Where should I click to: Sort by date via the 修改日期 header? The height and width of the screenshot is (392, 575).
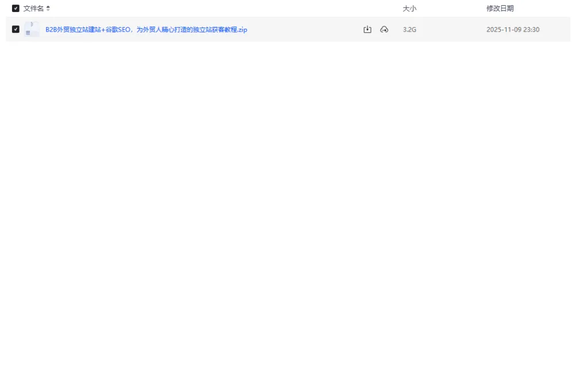(499, 8)
